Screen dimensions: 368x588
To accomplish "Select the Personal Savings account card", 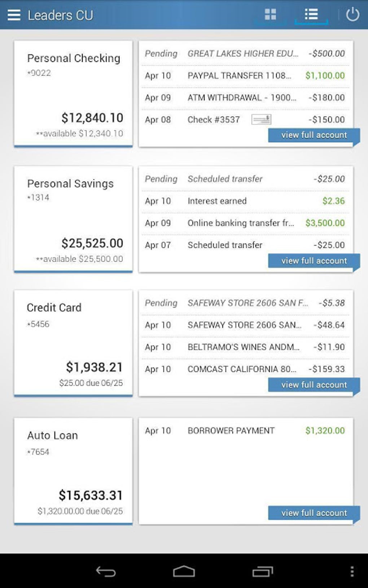I will (73, 219).
